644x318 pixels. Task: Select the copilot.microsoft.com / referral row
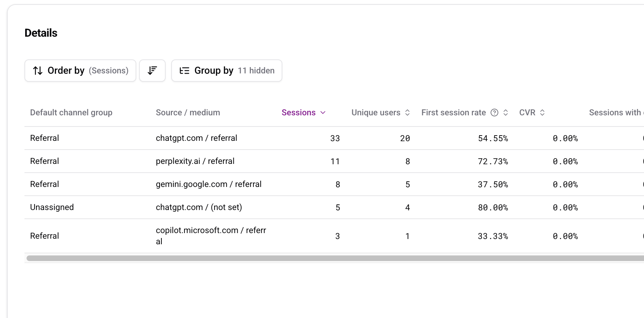coord(334,236)
